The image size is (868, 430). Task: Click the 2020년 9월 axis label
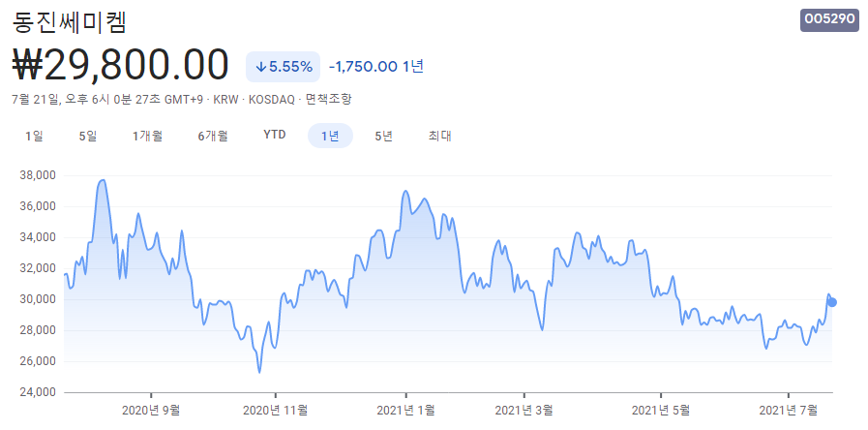click(x=151, y=410)
